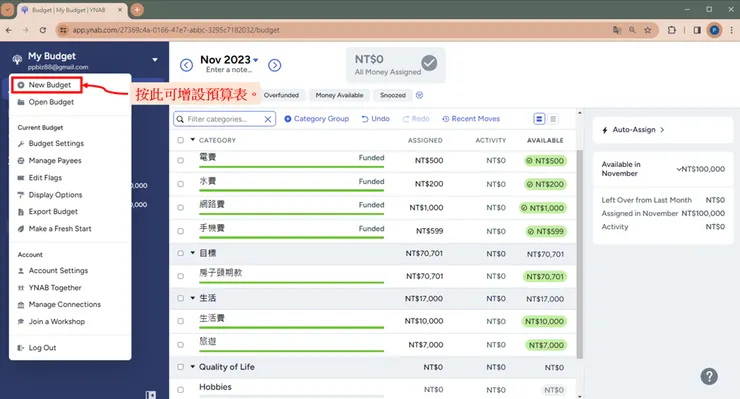
Task: Clear the category filter with the X
Action: click(x=268, y=119)
